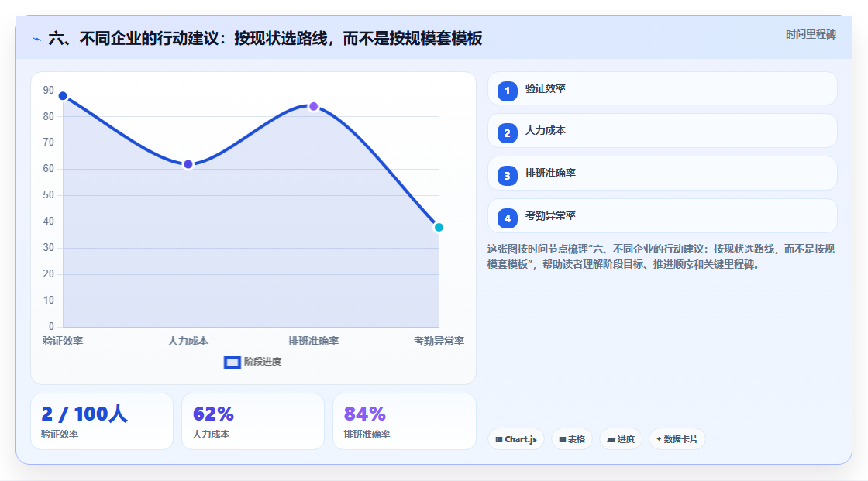
Task: Click the 验证效率 data point on the chart
Action: click(x=63, y=96)
